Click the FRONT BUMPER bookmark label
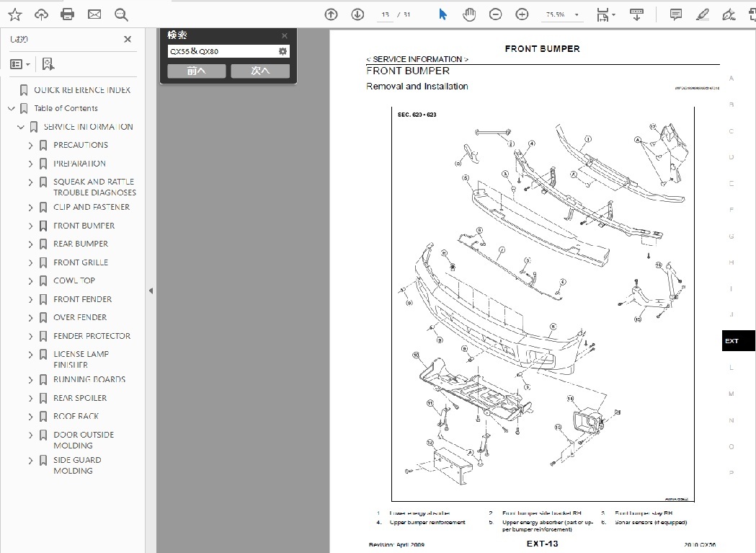756x553 pixels. click(84, 226)
